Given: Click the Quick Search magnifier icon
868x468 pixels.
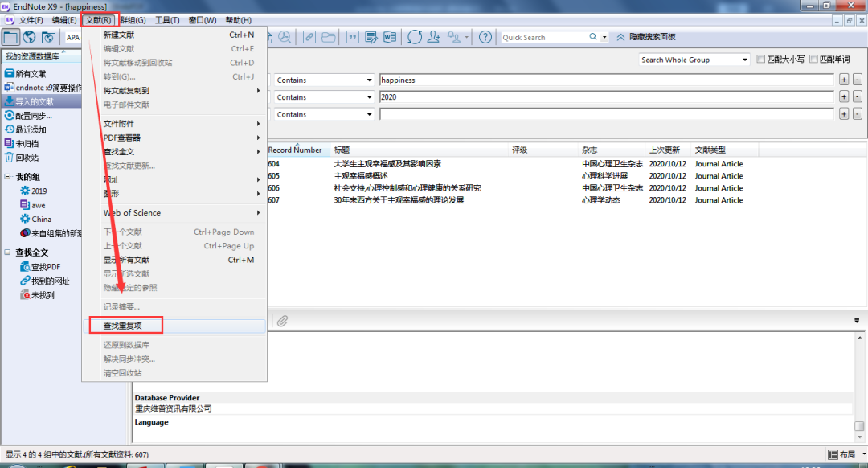Looking at the screenshot, I should (593, 36).
